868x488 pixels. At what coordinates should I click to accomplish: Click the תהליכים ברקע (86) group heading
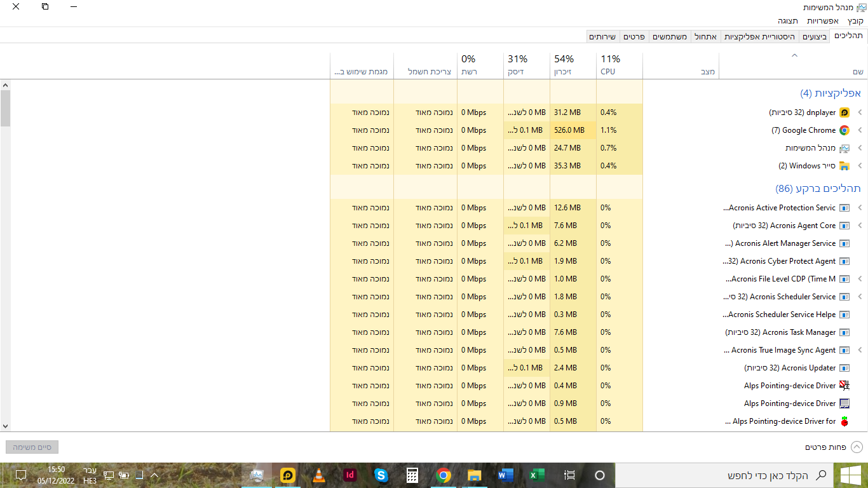[818, 189]
